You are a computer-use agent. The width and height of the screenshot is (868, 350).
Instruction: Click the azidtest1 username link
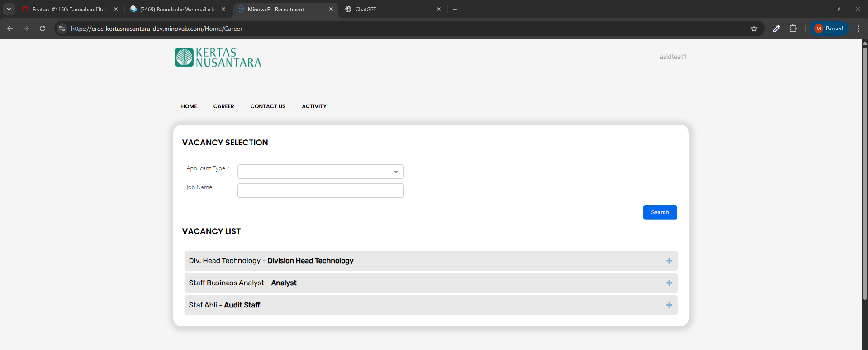click(672, 57)
